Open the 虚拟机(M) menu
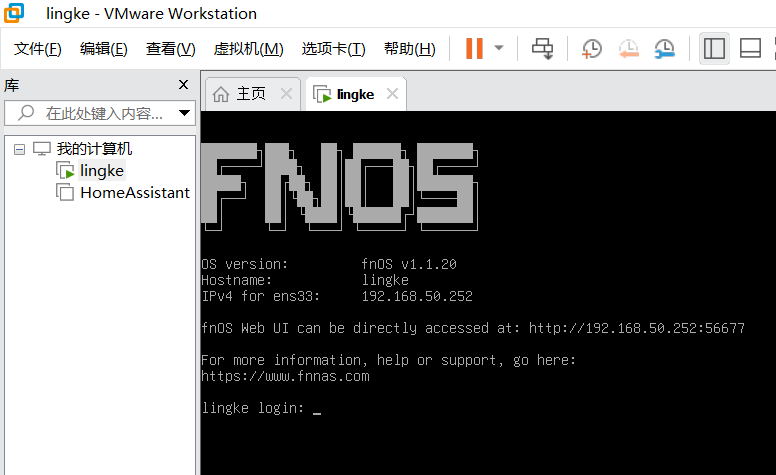This screenshot has width=776, height=475. click(248, 48)
